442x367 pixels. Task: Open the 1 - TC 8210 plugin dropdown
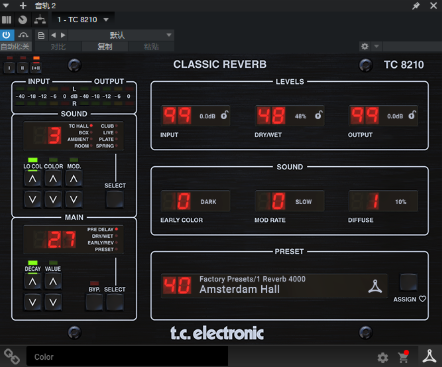point(83,20)
